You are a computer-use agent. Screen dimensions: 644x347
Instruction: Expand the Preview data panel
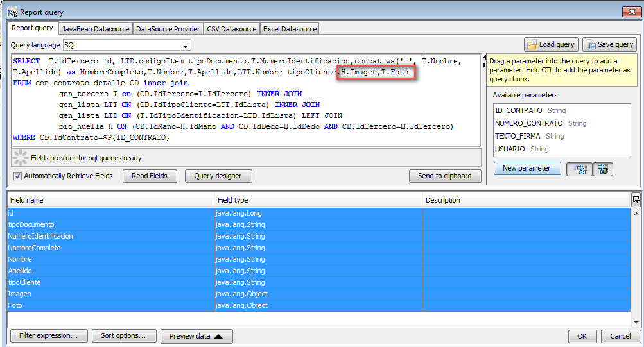196,336
